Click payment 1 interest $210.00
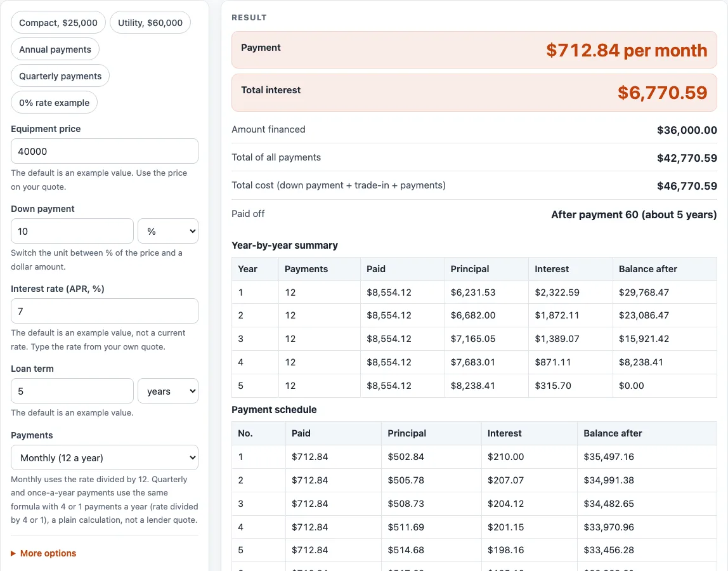The height and width of the screenshot is (571, 728). pos(505,457)
